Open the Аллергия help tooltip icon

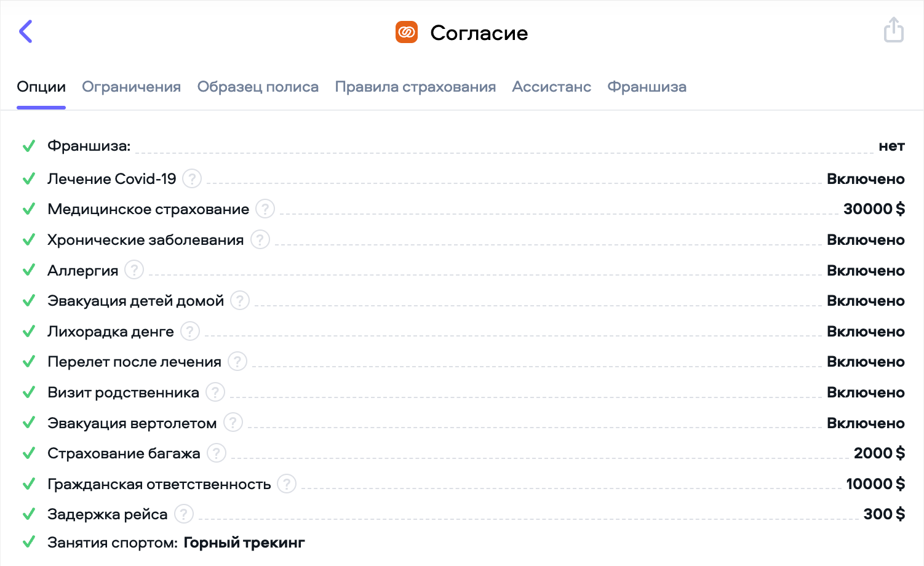134,270
